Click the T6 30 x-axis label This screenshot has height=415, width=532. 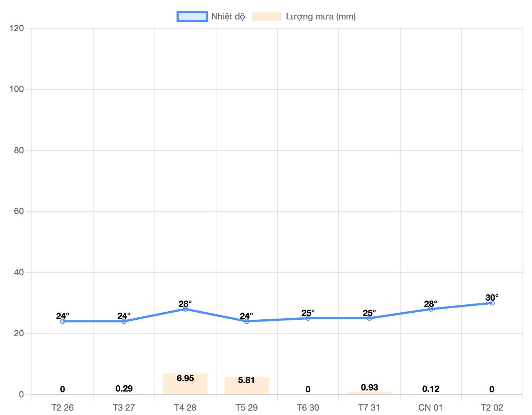click(308, 408)
